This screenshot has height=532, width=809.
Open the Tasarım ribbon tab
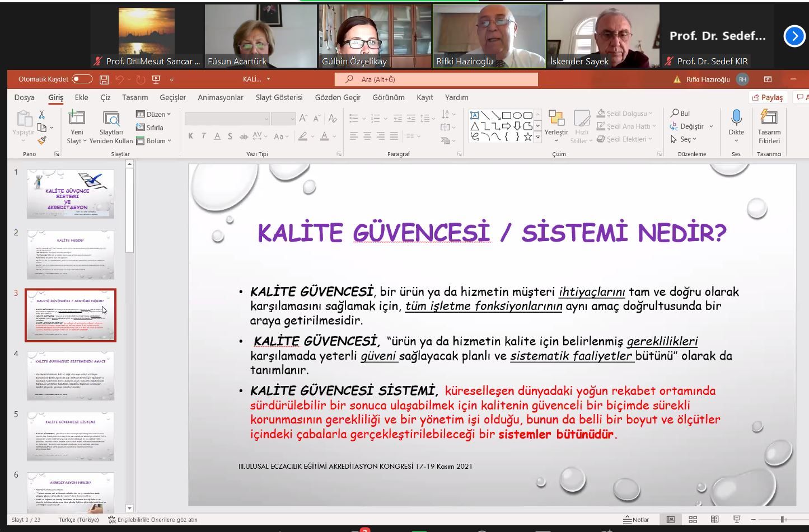point(135,97)
